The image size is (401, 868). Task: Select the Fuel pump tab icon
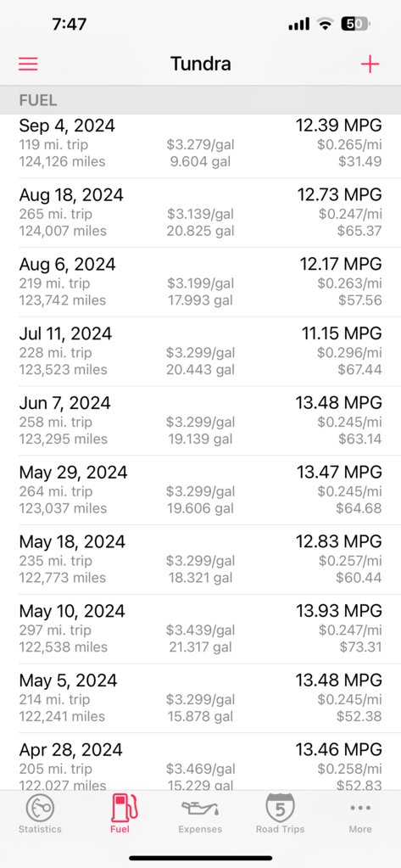pos(120,814)
